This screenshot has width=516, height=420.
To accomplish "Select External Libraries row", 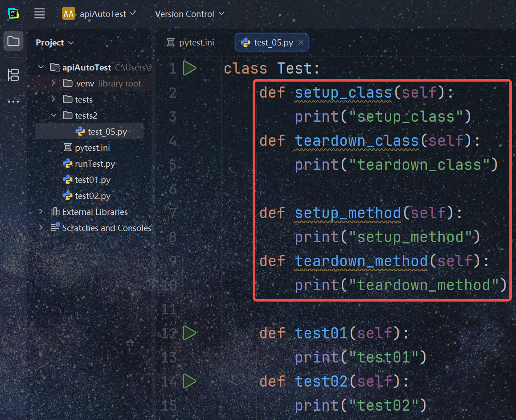I will 90,212.
